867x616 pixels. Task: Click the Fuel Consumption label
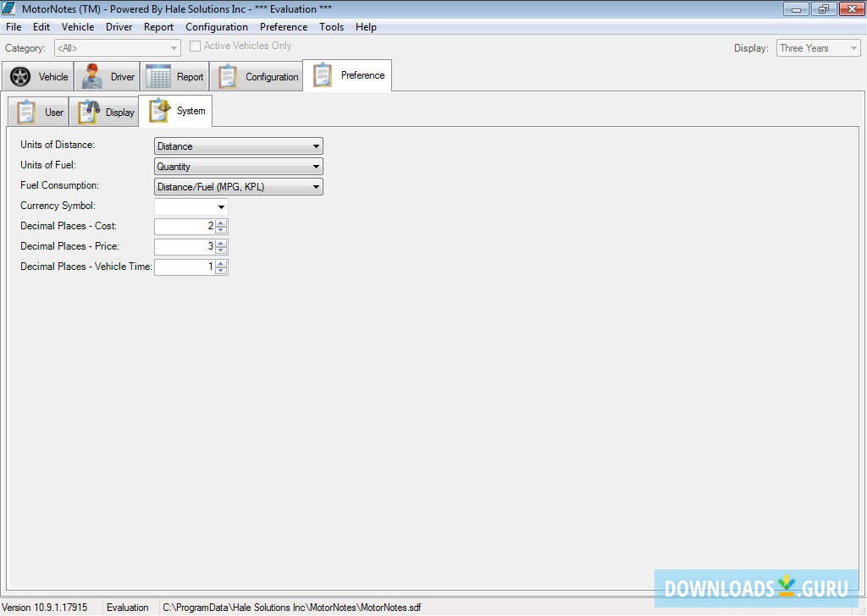click(x=60, y=185)
